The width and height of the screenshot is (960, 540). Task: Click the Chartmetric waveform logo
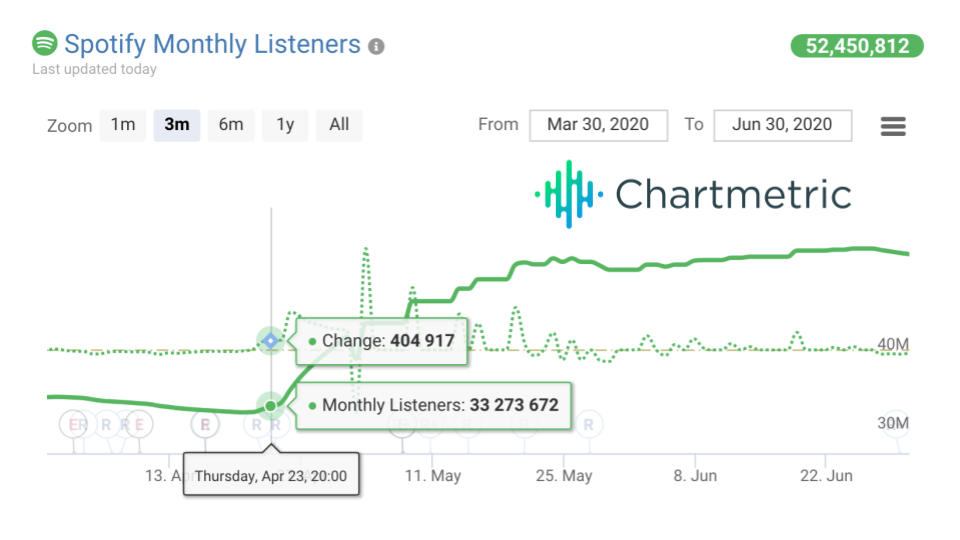(x=568, y=194)
